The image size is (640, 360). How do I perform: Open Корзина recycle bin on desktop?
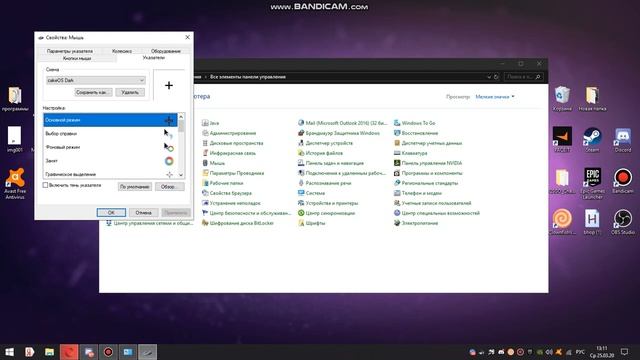[x=562, y=98]
